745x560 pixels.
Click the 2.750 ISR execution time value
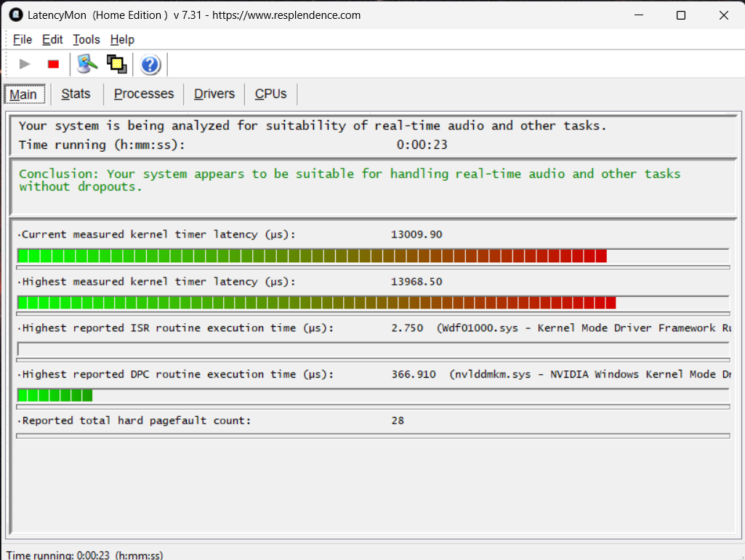pyautogui.click(x=407, y=328)
